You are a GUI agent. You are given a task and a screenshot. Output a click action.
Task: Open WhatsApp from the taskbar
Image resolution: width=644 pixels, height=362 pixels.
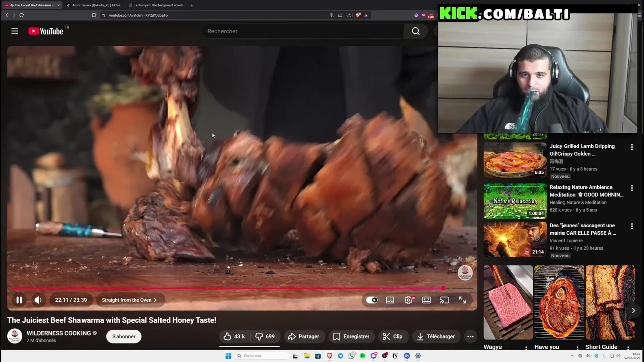[x=351, y=356]
